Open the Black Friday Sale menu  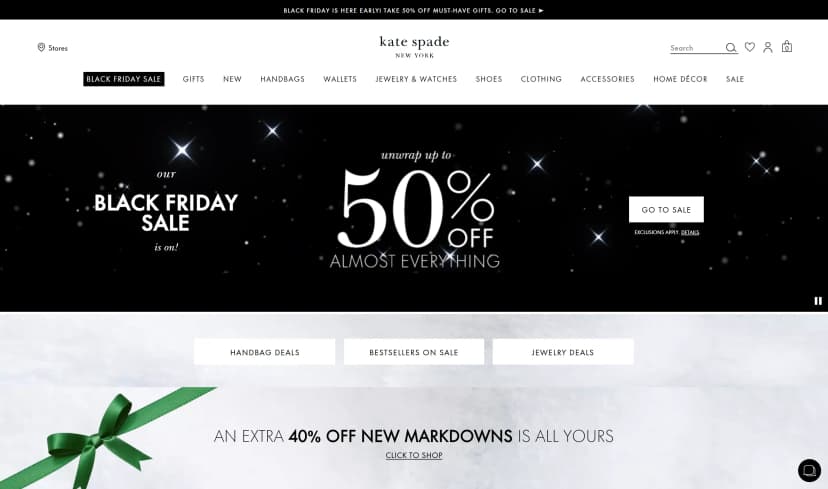click(x=124, y=79)
